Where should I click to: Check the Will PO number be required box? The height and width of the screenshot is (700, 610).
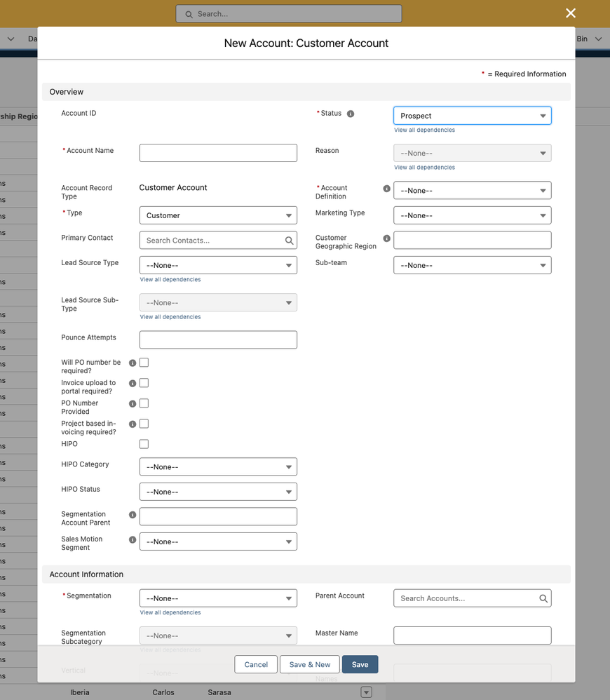[x=144, y=363]
